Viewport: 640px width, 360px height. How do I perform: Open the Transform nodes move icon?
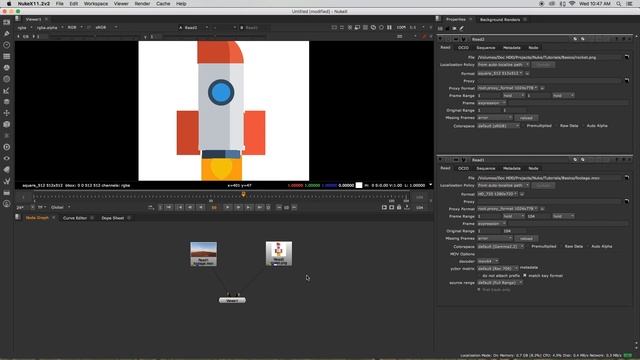7,113
